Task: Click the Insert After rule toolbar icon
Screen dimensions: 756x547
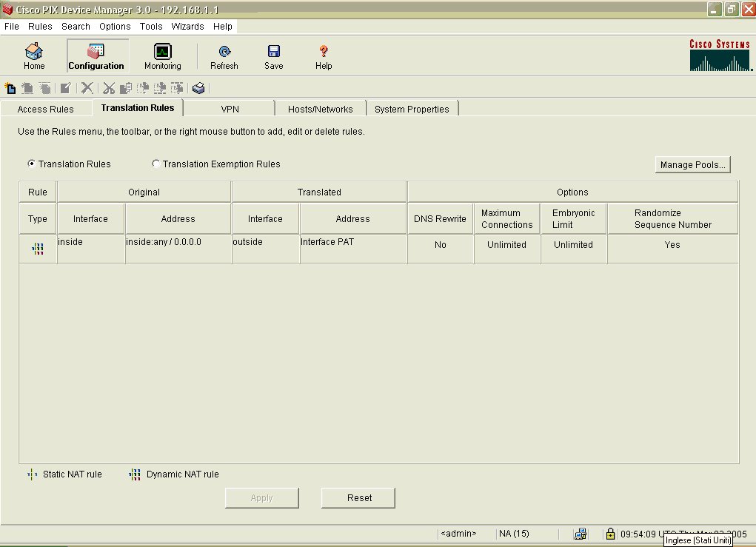Action: pyautogui.click(x=45, y=88)
